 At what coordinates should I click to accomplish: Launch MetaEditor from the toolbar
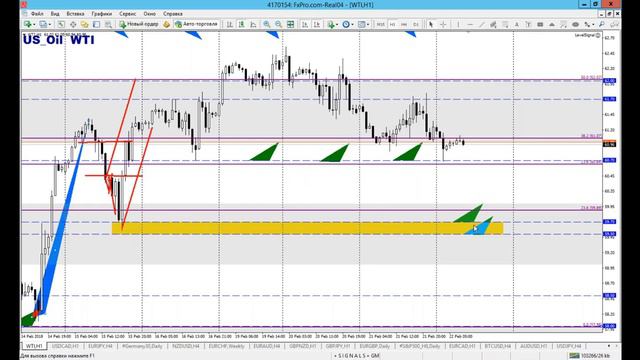167,24
